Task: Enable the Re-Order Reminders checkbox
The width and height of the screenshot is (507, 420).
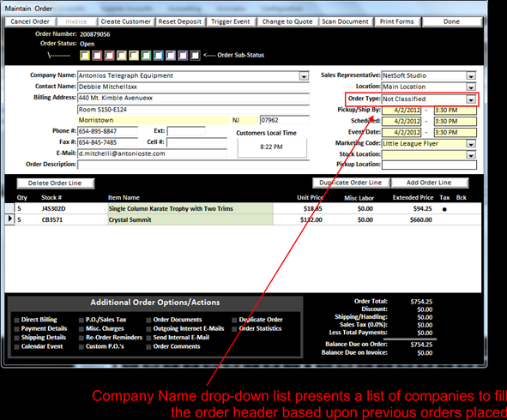Action: pyautogui.click(x=81, y=338)
